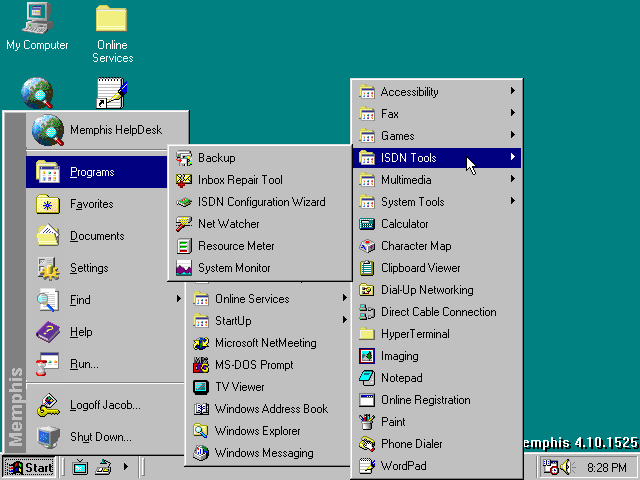Start Net Watcher from submenu
Image resolution: width=640 pixels, height=480 pixels.
tap(260, 224)
